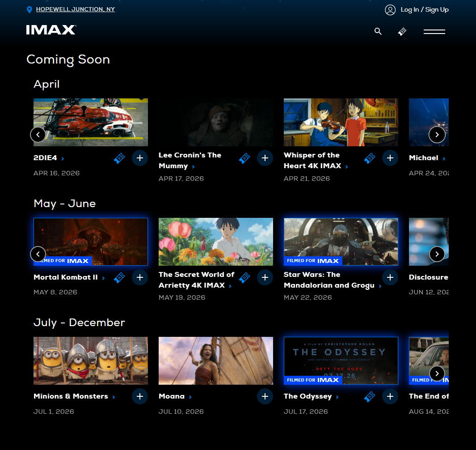Show previous movies in April row
Viewport: 476px width, 450px height.
coord(38,135)
